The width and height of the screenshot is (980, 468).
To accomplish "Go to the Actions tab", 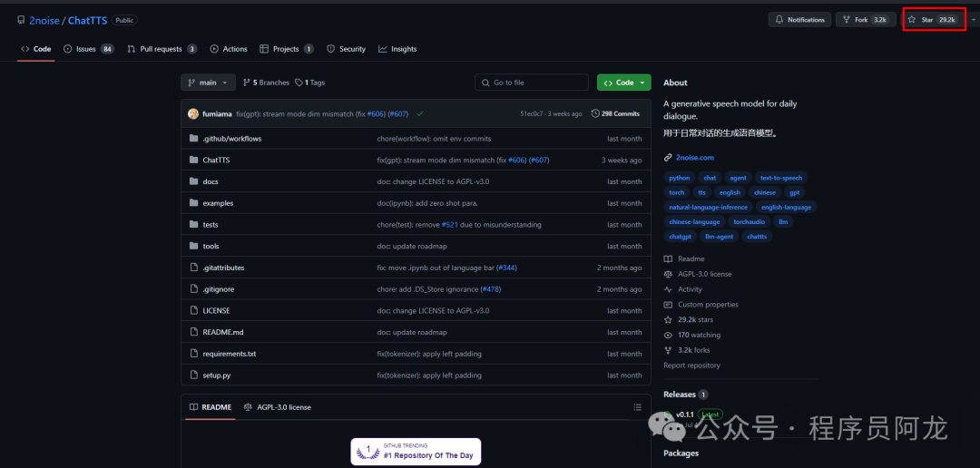I will pyautogui.click(x=229, y=49).
